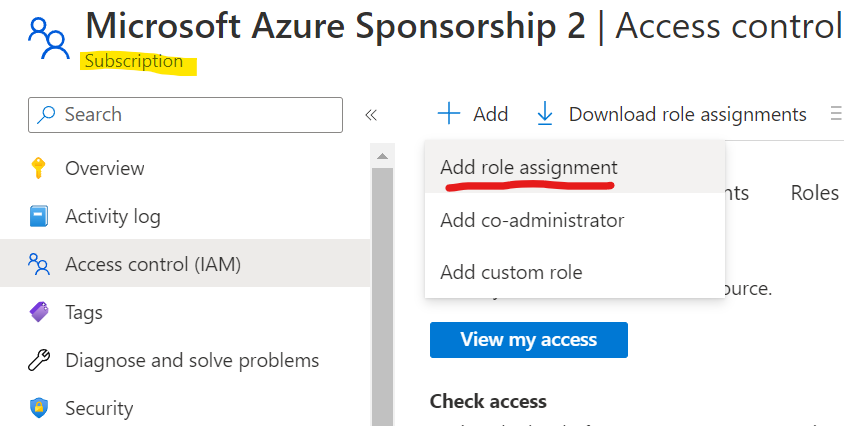Open the Add dropdown in the toolbar
844x426 pixels.
tap(473, 114)
